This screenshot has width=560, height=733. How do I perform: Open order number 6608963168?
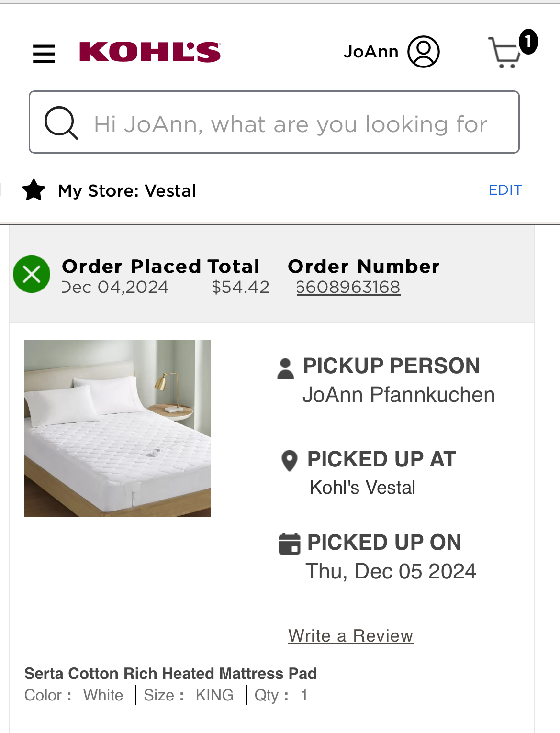348,287
